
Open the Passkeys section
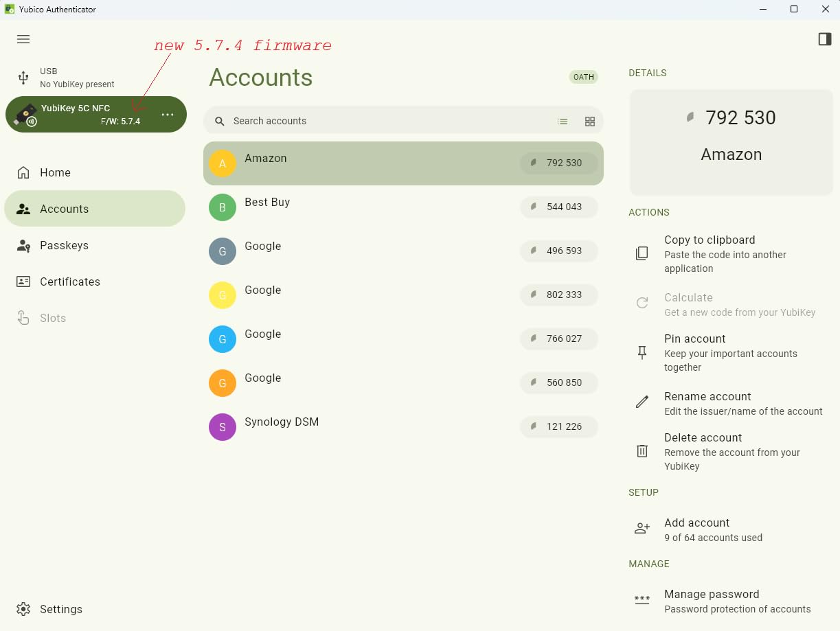64,245
